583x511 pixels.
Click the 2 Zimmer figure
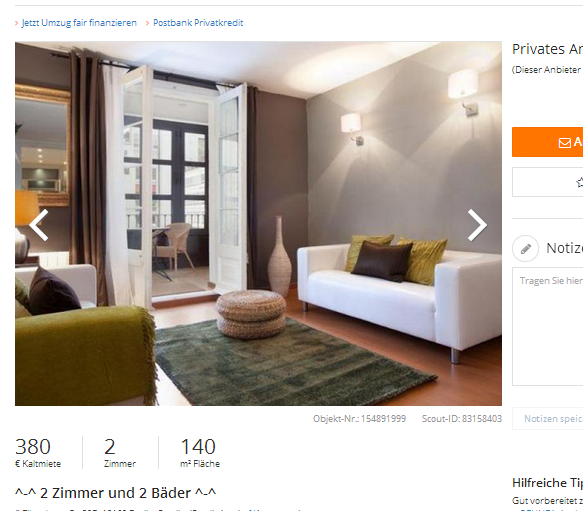pyautogui.click(x=120, y=452)
